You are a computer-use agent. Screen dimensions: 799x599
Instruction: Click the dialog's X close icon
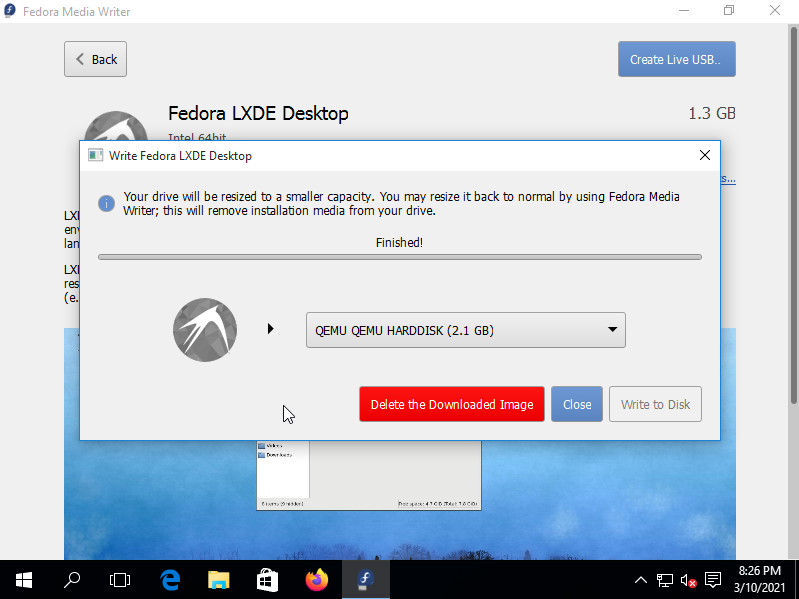[x=705, y=155]
